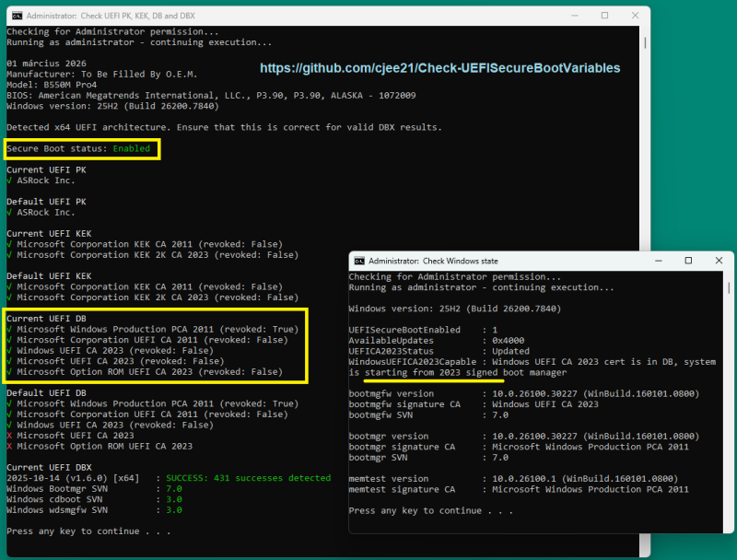Click the UEFICA2023Status Updated value
Image resolution: width=737 pixels, height=560 pixels.
511,351
